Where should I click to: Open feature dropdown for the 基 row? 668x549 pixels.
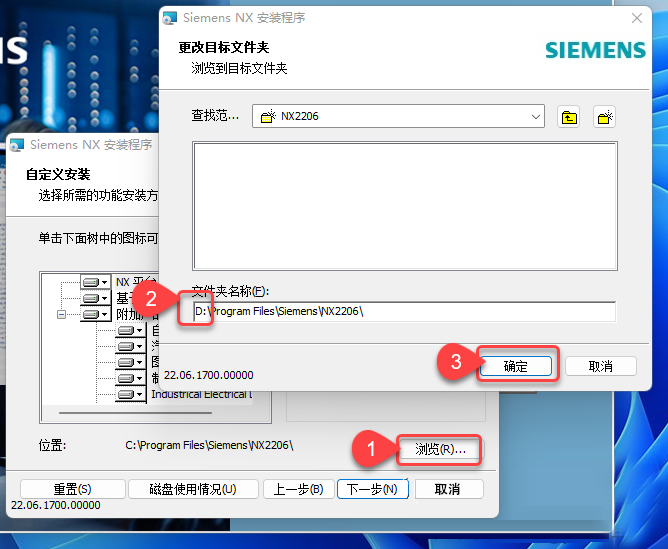(95, 298)
